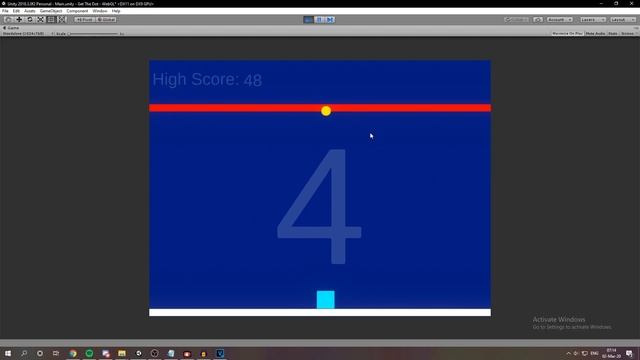Open the cloud services button

click(x=538, y=20)
